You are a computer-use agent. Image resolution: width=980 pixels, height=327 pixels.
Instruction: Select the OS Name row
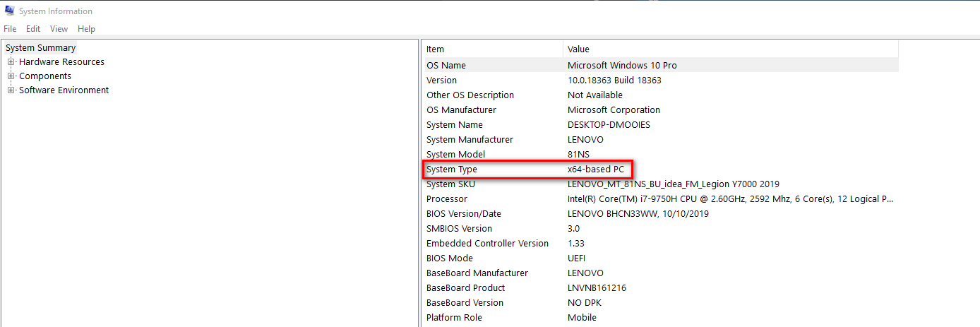pos(446,65)
